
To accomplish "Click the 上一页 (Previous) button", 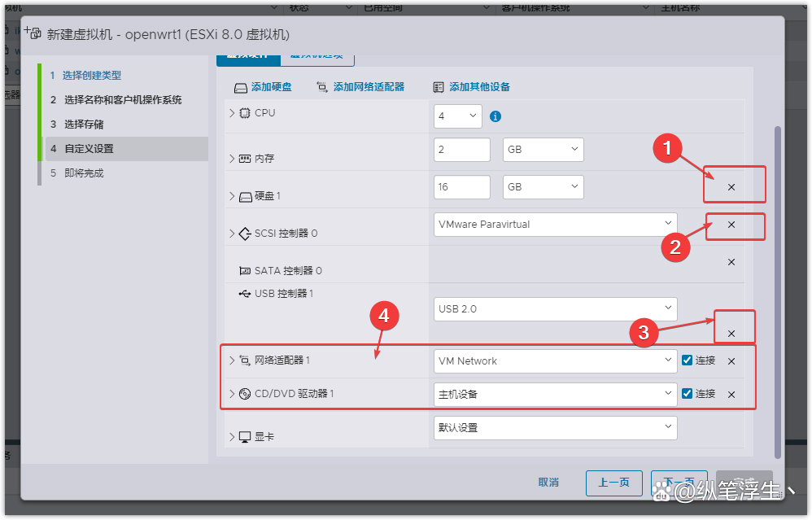I will [x=614, y=482].
